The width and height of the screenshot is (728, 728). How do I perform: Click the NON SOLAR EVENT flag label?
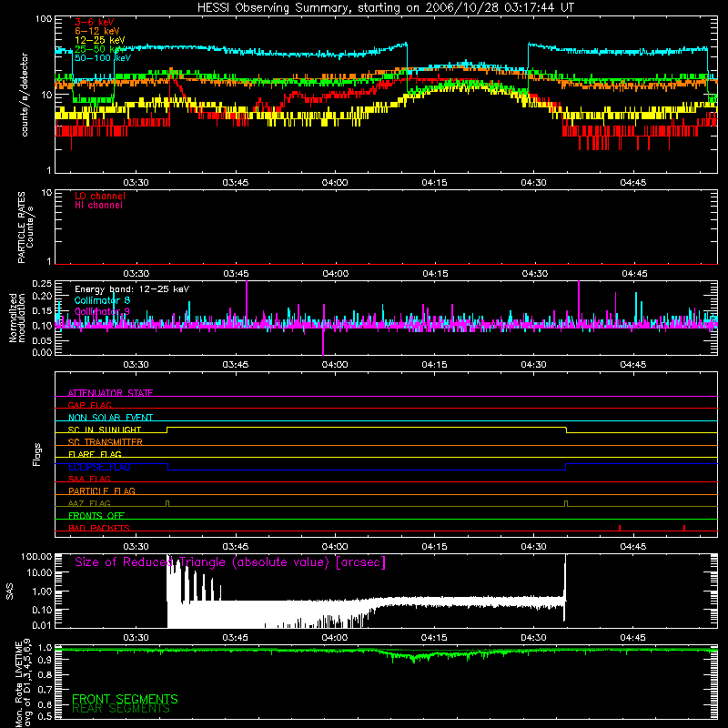(110, 418)
